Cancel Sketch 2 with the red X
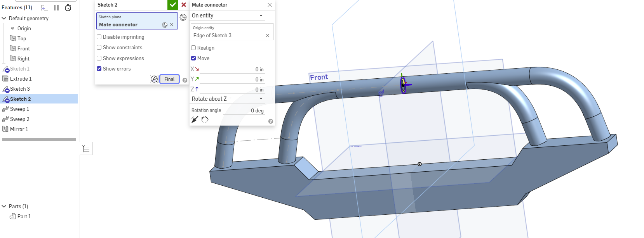The height and width of the screenshot is (238, 644). (184, 5)
